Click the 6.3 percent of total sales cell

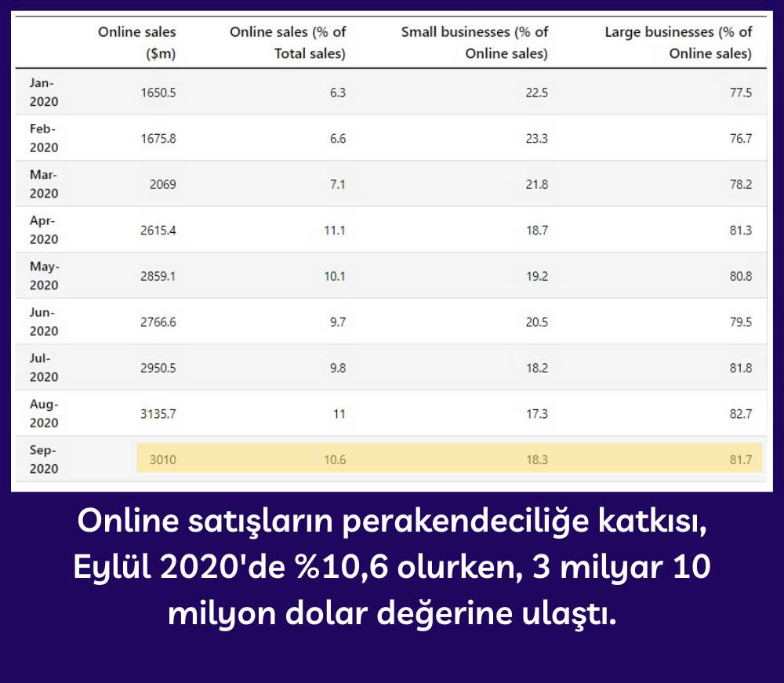pyautogui.click(x=338, y=93)
